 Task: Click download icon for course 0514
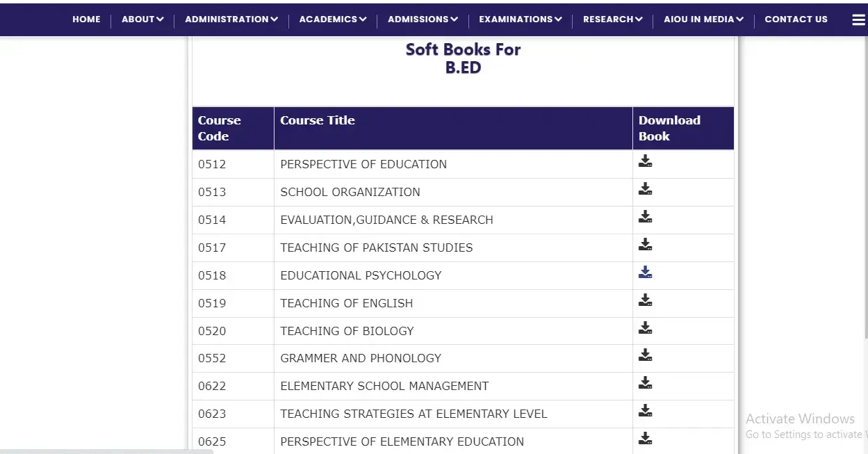tap(646, 217)
